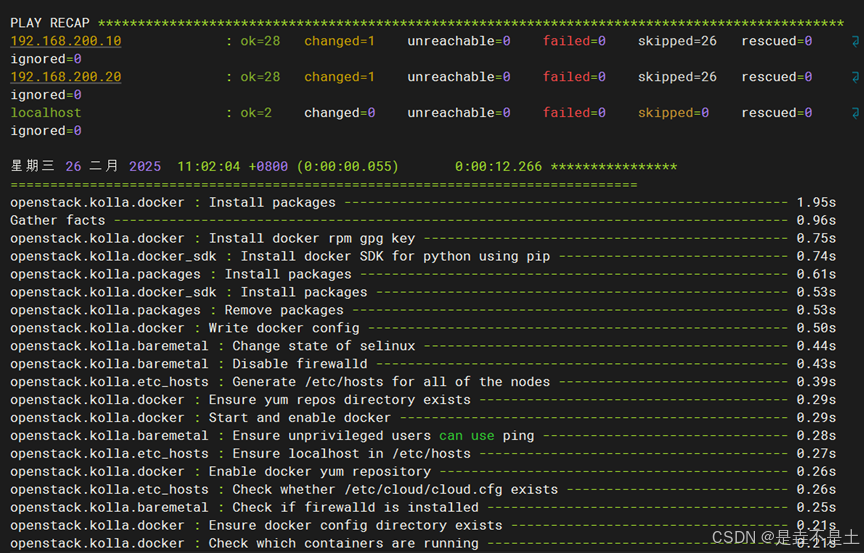Click changed=1 in the 192.168.200.20 row
864x553 pixels.
tap(339, 77)
